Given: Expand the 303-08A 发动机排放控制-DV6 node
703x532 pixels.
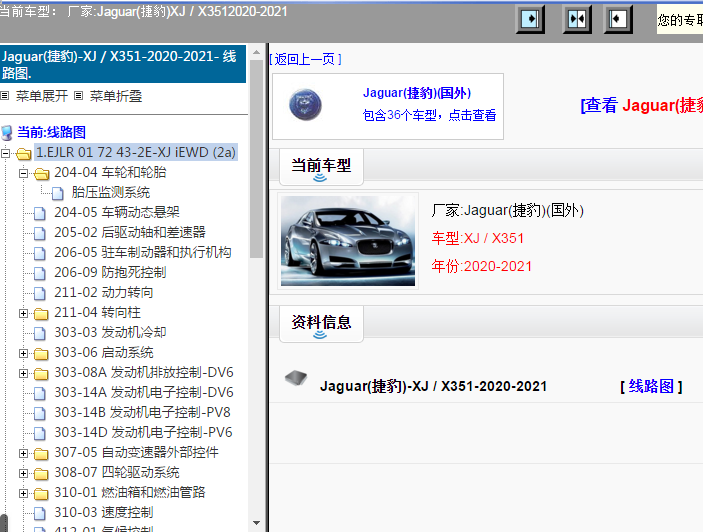Looking at the screenshot, I should coord(23,373).
